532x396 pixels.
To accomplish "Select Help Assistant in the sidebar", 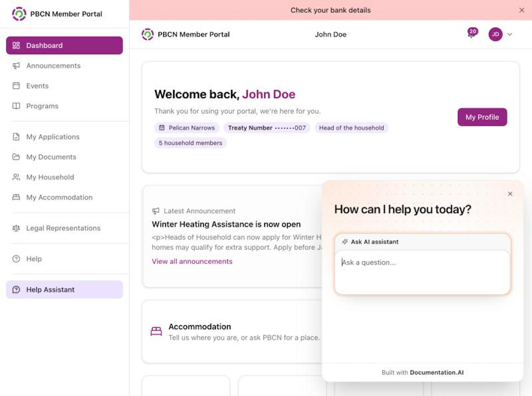I will point(65,290).
